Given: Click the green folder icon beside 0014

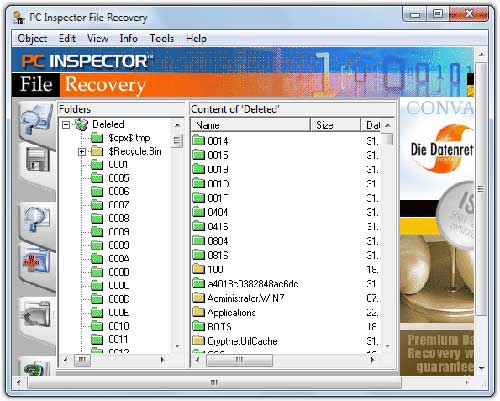Looking at the screenshot, I should click(x=199, y=140).
